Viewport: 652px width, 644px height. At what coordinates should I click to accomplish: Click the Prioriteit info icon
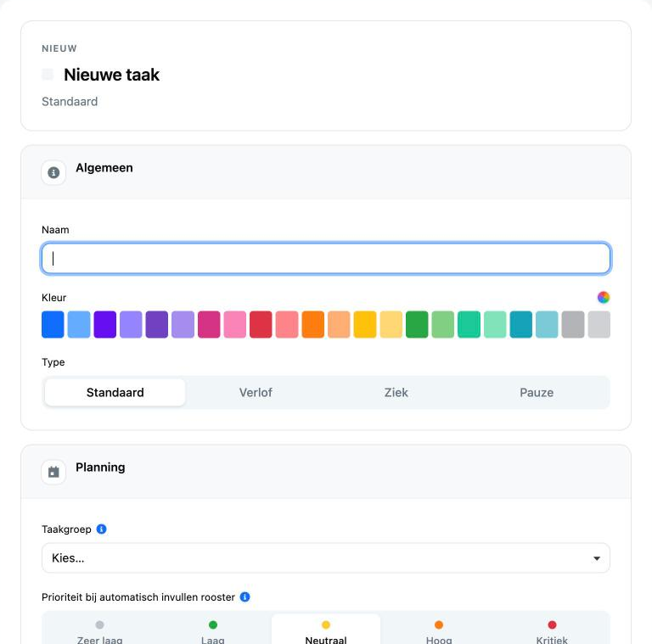tap(244, 597)
